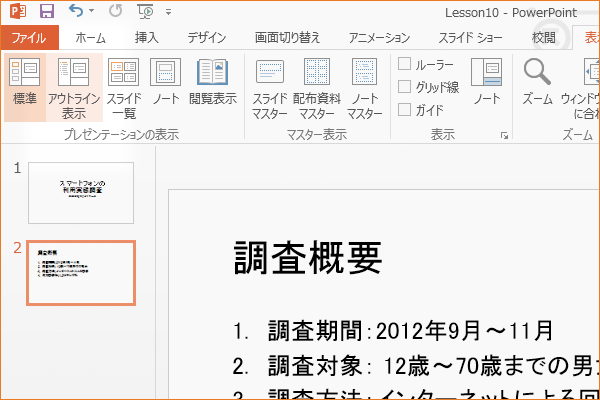Image resolution: width=600 pixels, height=400 pixels.
Task: Click the PowerPoint application icon
Action: [x=18, y=11]
